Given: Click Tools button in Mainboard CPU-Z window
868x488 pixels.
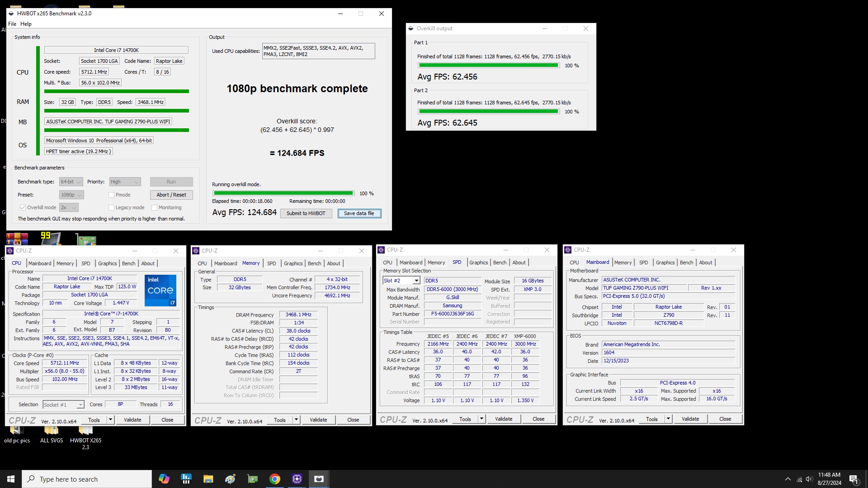Looking at the screenshot, I should (x=652, y=419).
